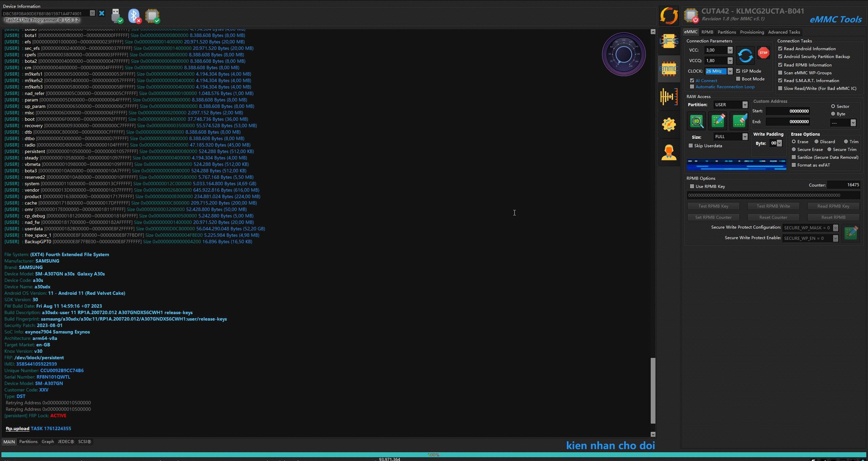The width and height of the screenshot is (868, 461).
Task: Open the JEDEC® bottom tab
Action: (66, 442)
